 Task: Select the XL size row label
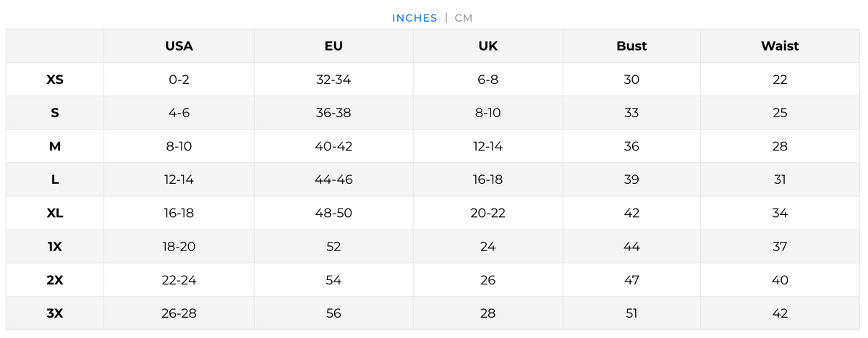(x=55, y=214)
